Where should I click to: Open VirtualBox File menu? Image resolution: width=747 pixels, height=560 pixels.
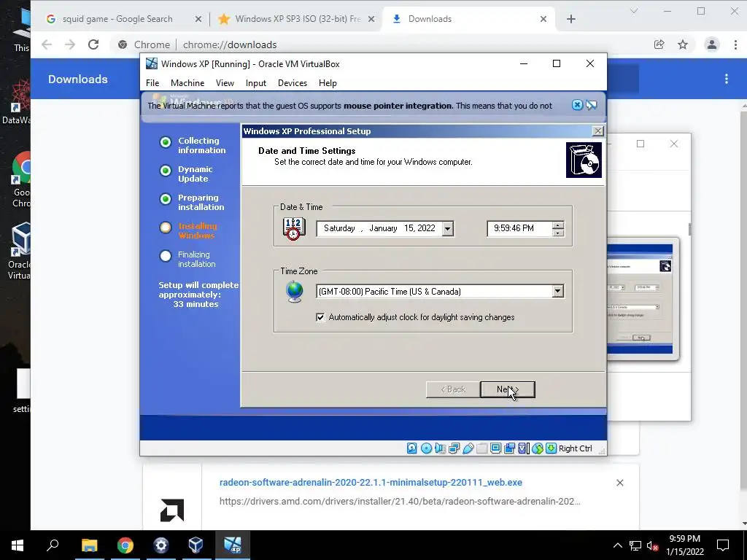tap(152, 83)
